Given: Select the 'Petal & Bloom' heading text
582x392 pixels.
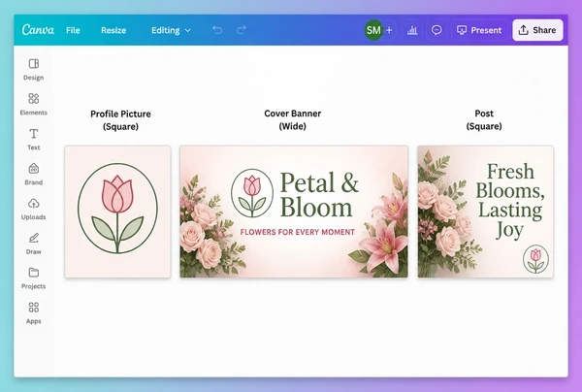Looking at the screenshot, I should tap(319, 194).
